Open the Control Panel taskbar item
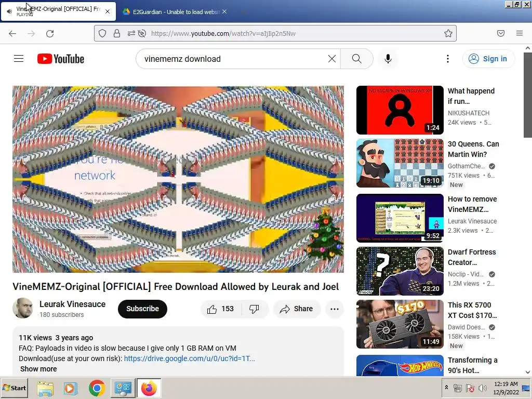Viewport: 532px width, 399px height. (x=123, y=388)
